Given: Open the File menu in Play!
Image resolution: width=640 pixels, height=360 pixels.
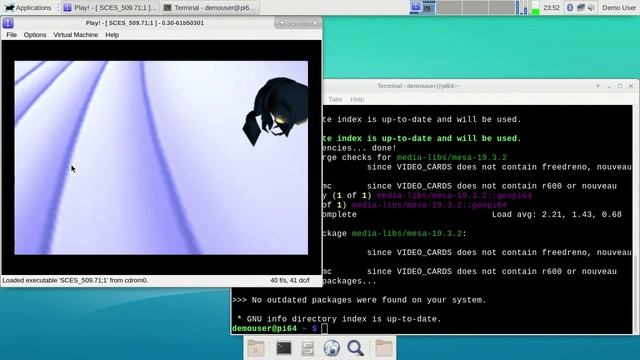Looking at the screenshot, I should (11, 35).
